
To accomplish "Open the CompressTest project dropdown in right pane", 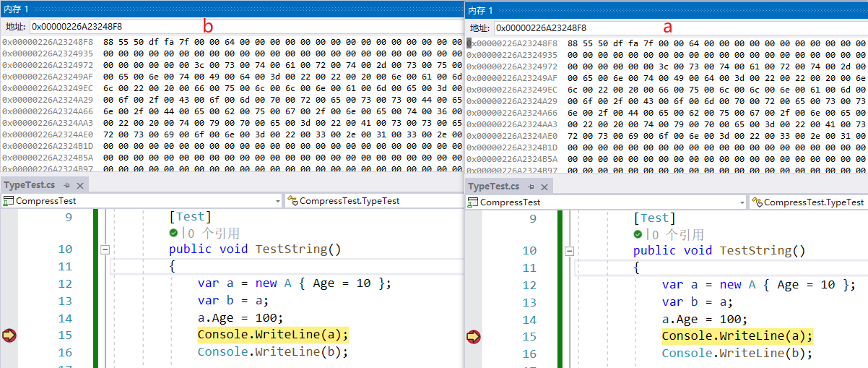I will [x=742, y=202].
